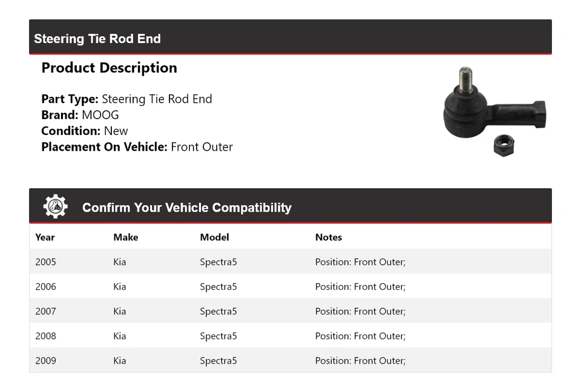Click the lock nut in product photo

[x=504, y=145]
